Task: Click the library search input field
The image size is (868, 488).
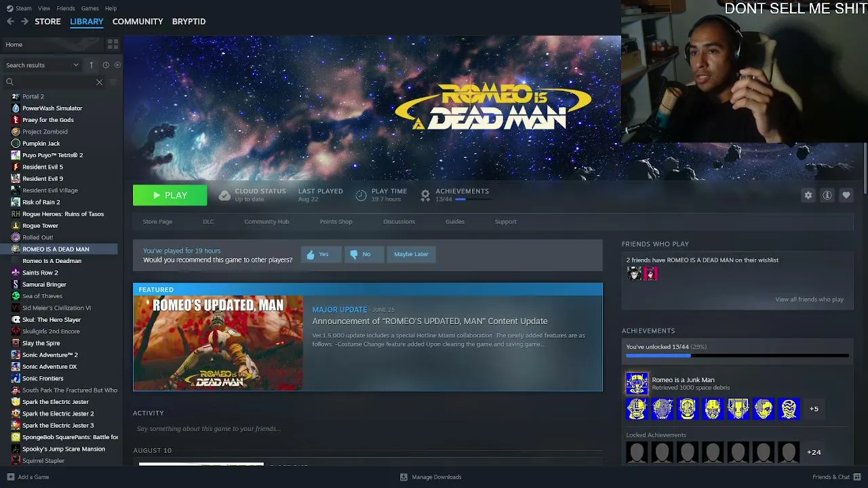Action: (x=54, y=82)
